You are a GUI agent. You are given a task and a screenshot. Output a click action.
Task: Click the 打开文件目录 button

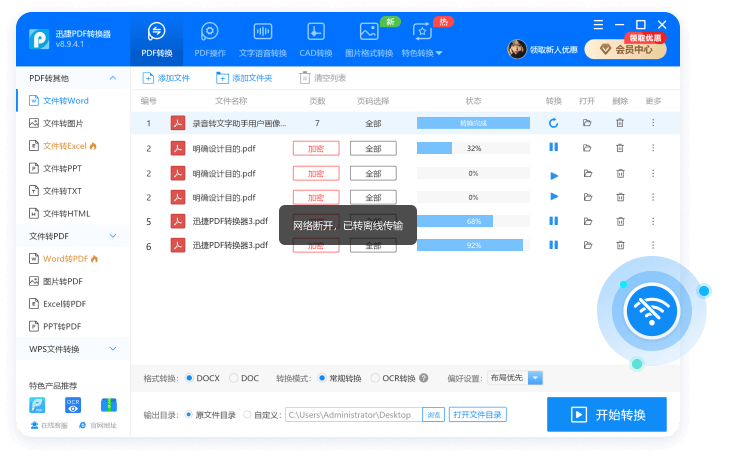(x=478, y=414)
